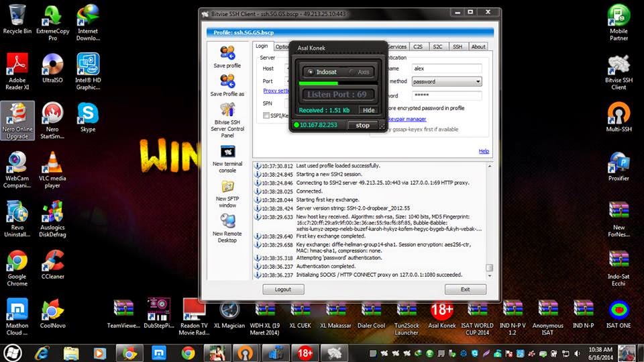Open VLC media player desktop icon
644x362 pixels.
[x=52, y=170]
